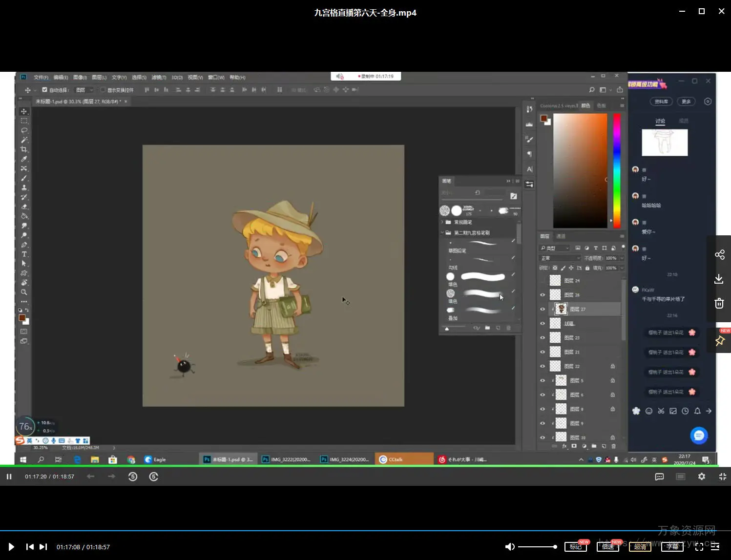Toggle visibility of 图层 23

(543, 338)
